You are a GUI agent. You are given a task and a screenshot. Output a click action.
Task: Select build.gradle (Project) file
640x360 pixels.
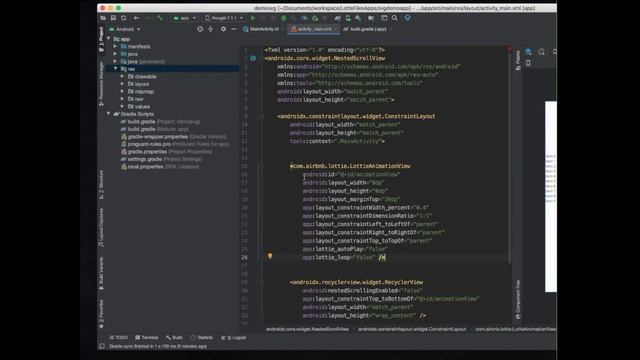click(160, 122)
